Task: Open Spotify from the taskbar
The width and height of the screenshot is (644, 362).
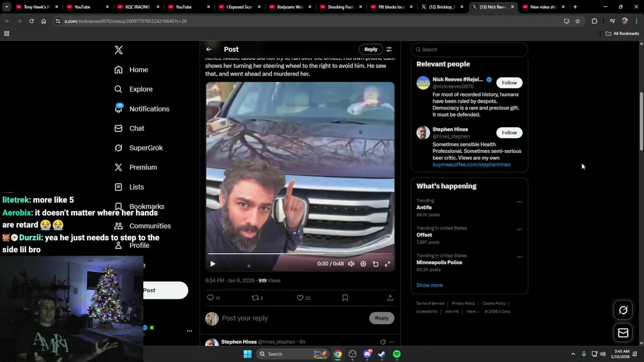Action: point(396,354)
